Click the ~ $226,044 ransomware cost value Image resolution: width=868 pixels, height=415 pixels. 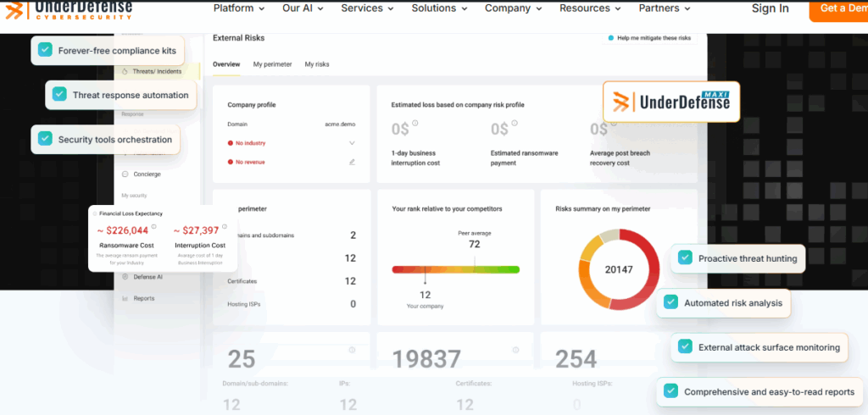[123, 230]
